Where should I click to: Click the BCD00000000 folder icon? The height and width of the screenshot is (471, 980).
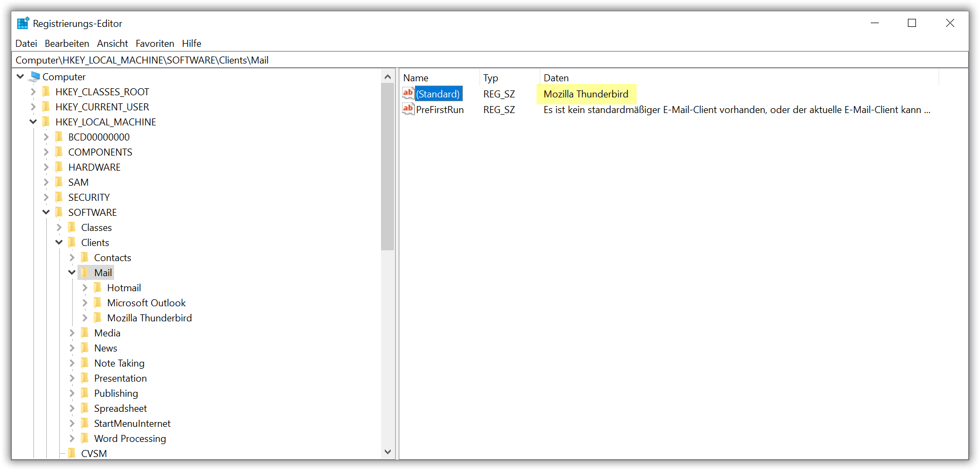coord(59,137)
